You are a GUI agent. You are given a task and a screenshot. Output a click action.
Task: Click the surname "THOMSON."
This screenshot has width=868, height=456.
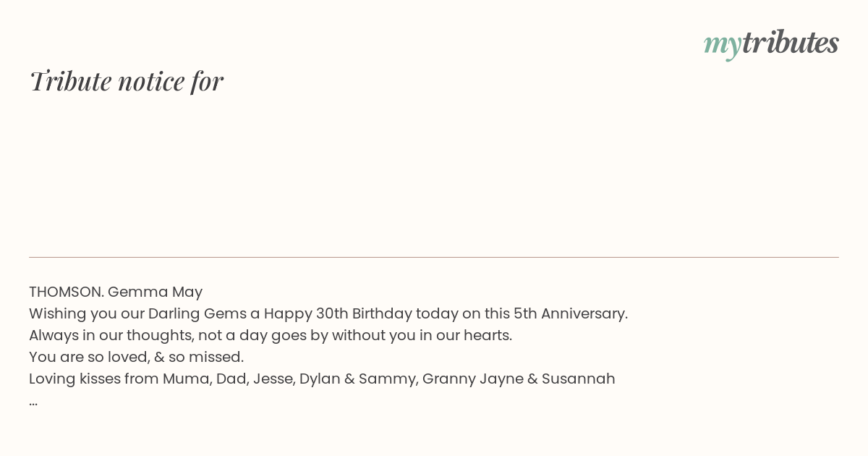click(67, 292)
